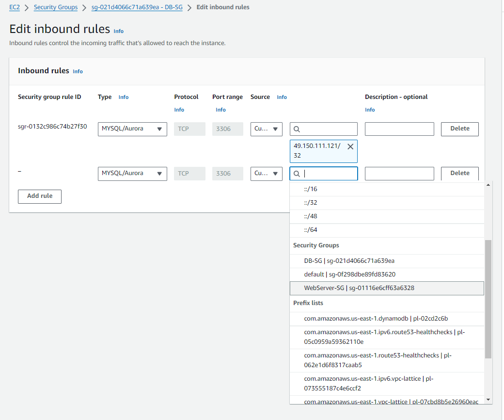The width and height of the screenshot is (504, 420).
Task: Click the description field of the first rule
Action: coord(399,129)
